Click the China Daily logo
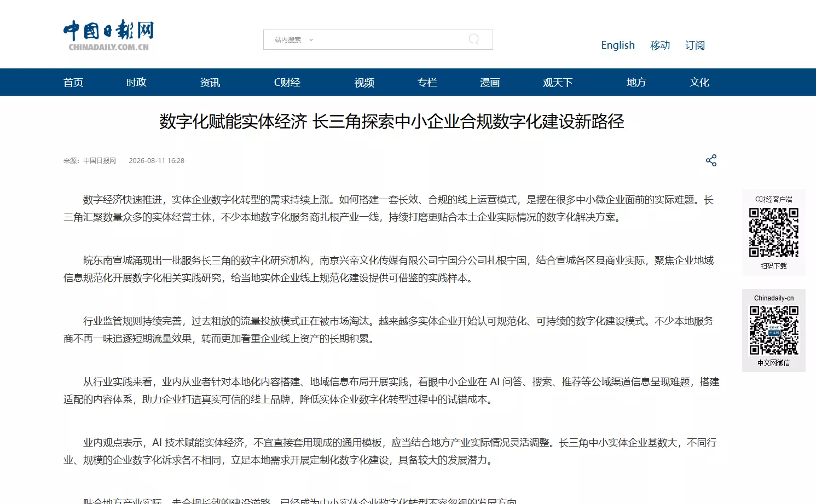 (x=108, y=36)
